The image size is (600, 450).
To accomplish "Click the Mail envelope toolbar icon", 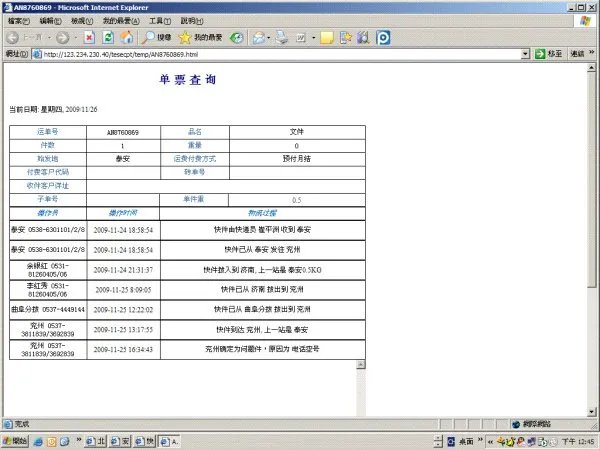I will 258,37.
